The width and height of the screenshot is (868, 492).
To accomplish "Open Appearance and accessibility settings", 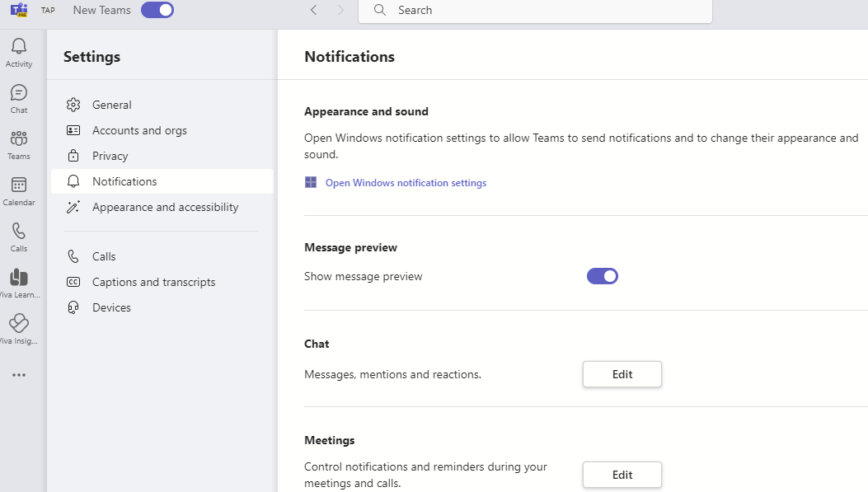I will tap(165, 208).
